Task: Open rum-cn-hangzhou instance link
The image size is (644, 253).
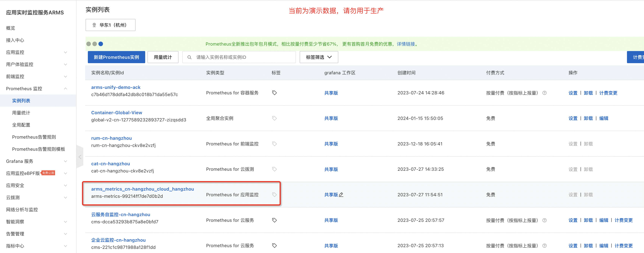Action: tap(111, 138)
